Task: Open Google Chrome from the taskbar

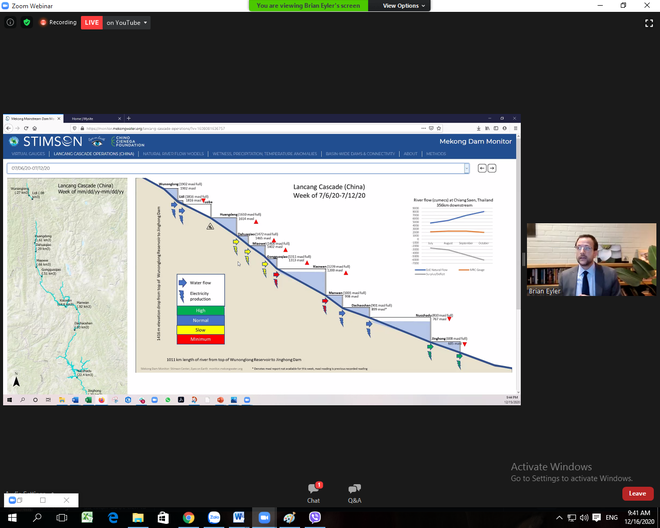Action: pyautogui.click(x=188, y=517)
